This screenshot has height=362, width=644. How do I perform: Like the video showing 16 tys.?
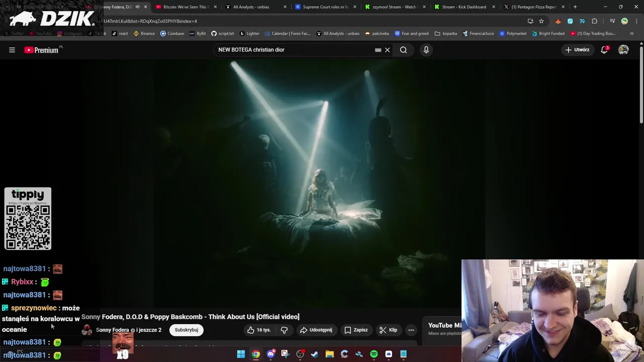coord(259,330)
